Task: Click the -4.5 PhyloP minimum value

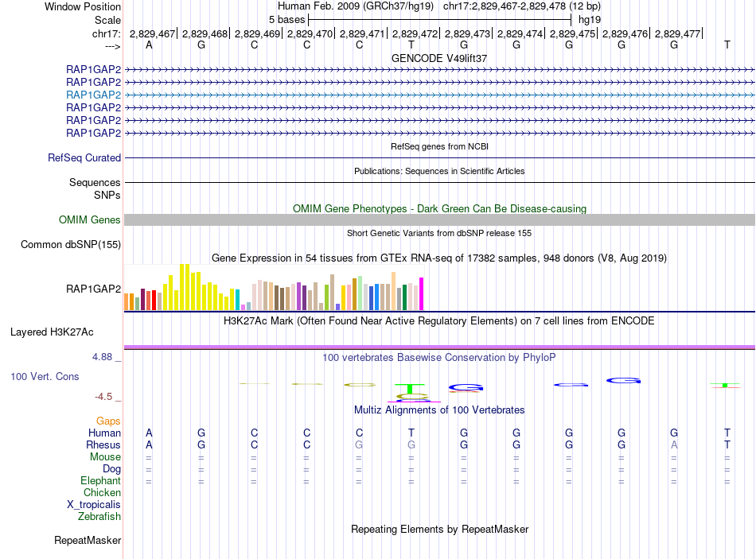Action: pyautogui.click(x=103, y=397)
